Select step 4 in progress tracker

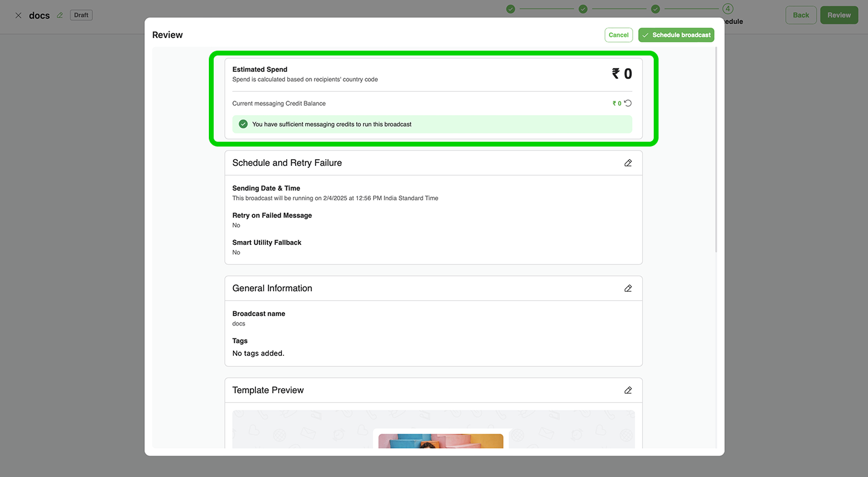(728, 9)
